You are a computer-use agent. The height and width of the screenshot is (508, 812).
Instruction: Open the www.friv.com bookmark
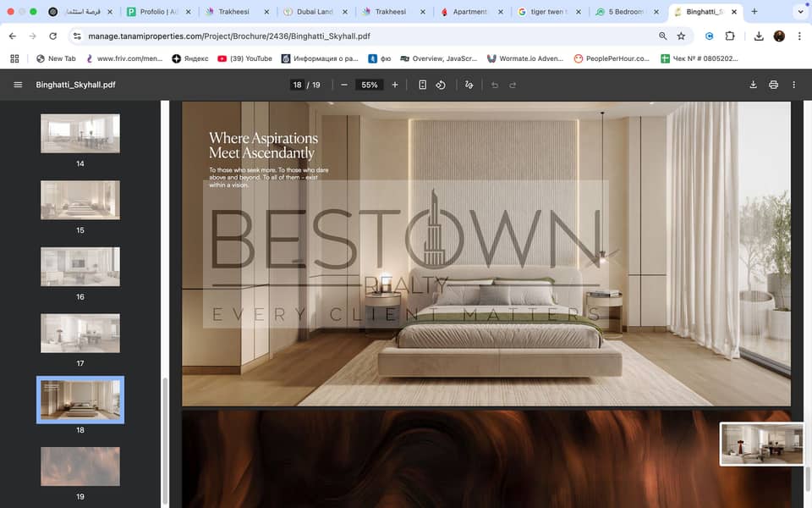(124, 58)
